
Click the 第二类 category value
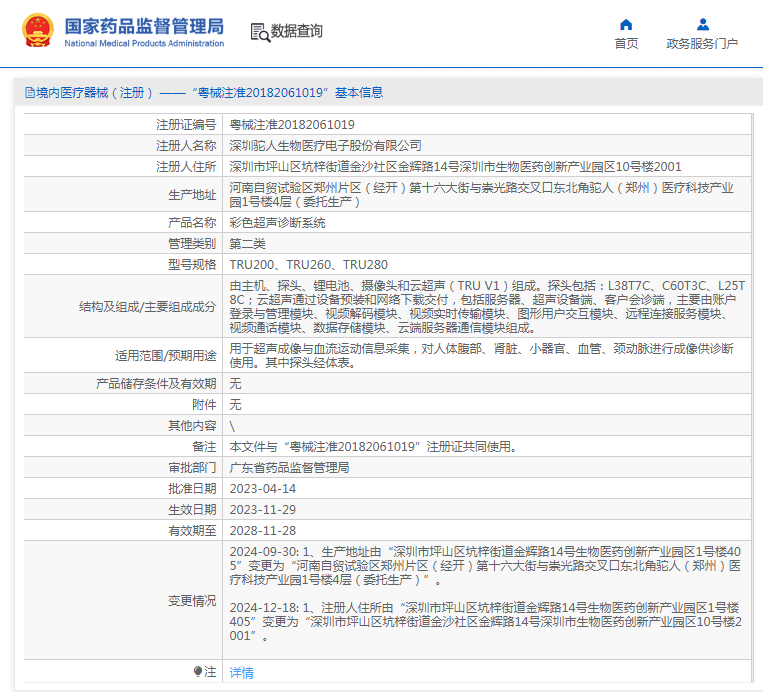click(x=247, y=244)
